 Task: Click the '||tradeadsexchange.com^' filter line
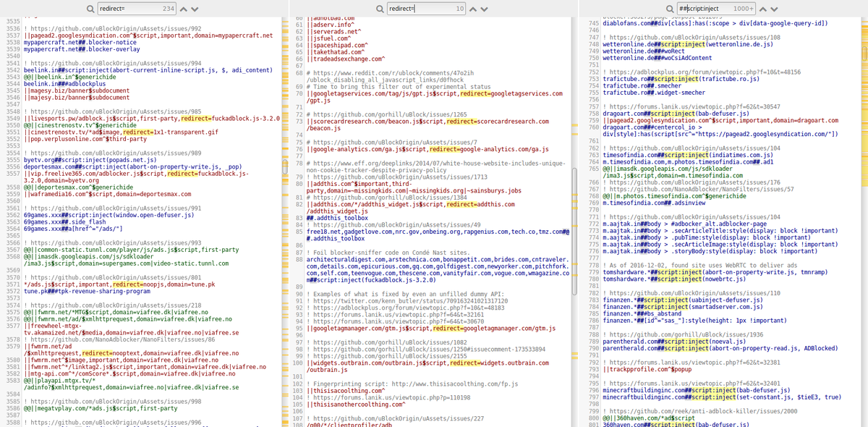tap(346, 60)
